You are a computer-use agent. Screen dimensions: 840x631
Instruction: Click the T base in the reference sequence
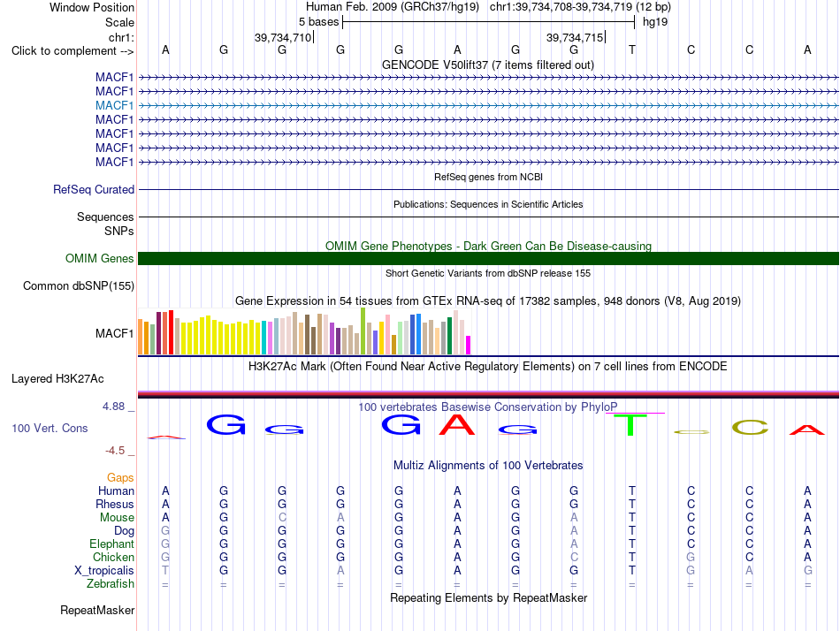tap(632, 49)
